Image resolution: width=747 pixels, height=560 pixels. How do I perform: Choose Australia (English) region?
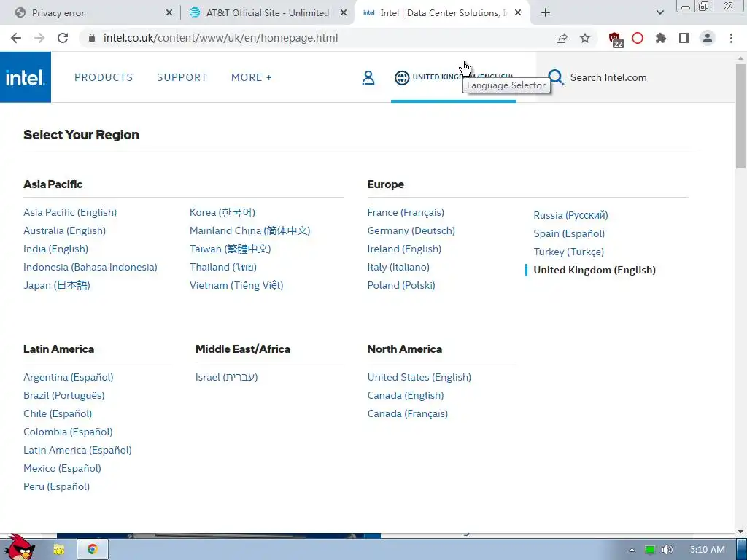[x=64, y=230]
